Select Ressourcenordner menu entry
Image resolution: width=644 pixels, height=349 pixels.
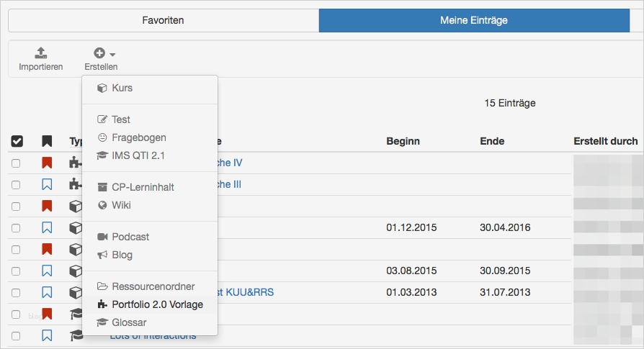150,286
